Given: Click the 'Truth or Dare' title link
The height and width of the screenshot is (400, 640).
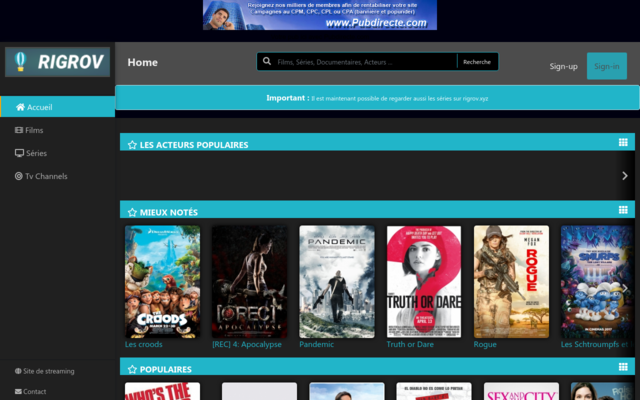Looking at the screenshot, I should coord(410,344).
